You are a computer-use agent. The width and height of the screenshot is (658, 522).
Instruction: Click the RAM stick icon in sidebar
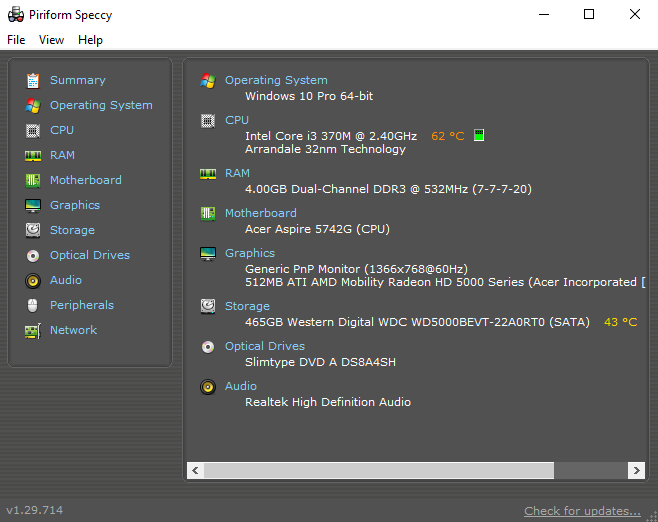33,156
